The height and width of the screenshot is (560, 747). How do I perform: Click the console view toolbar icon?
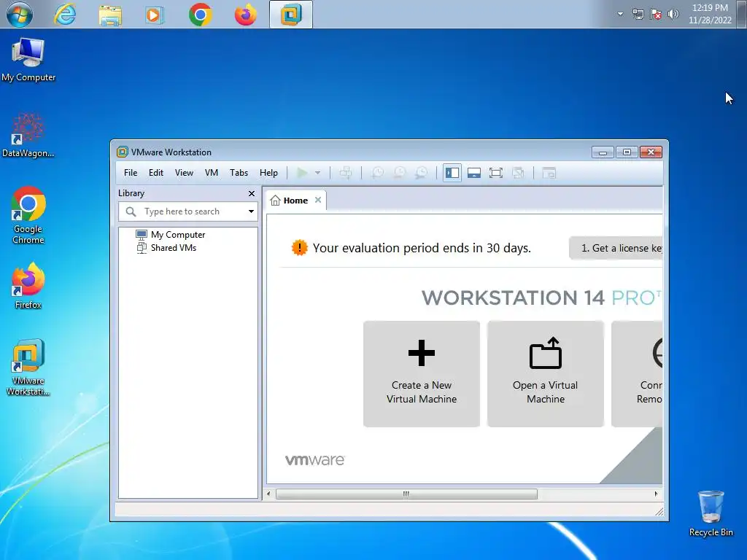click(x=549, y=173)
